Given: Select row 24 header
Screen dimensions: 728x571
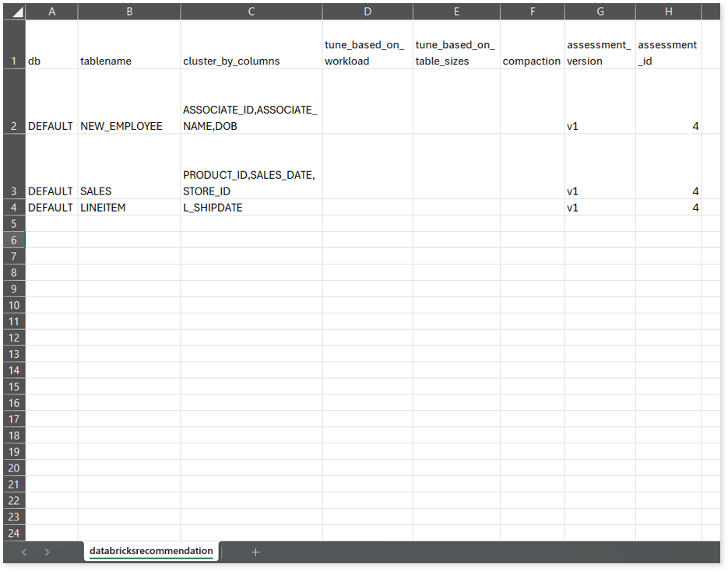Looking at the screenshot, I should pyautogui.click(x=14, y=533).
